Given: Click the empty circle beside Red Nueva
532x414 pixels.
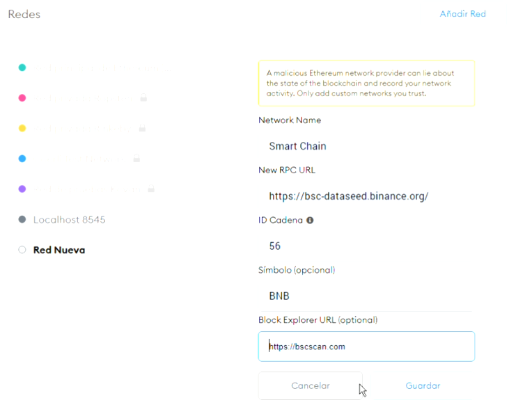Looking at the screenshot, I should tap(22, 250).
